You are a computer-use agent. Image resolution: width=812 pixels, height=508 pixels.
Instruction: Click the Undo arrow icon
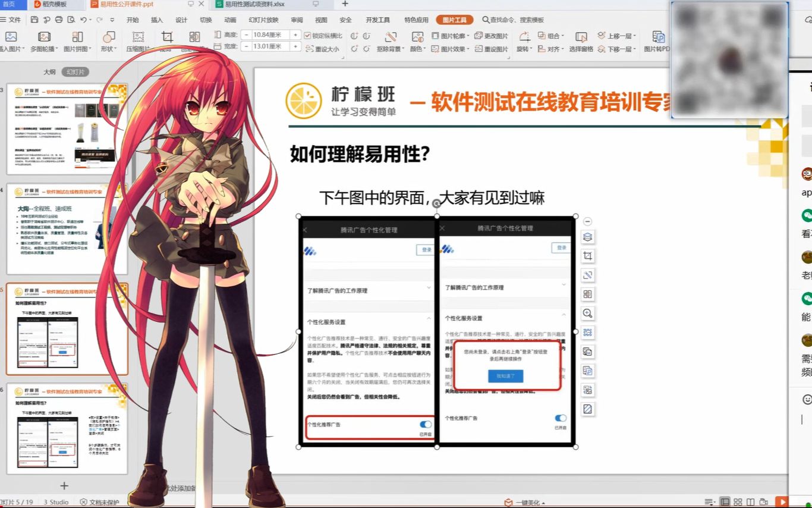coord(83,20)
